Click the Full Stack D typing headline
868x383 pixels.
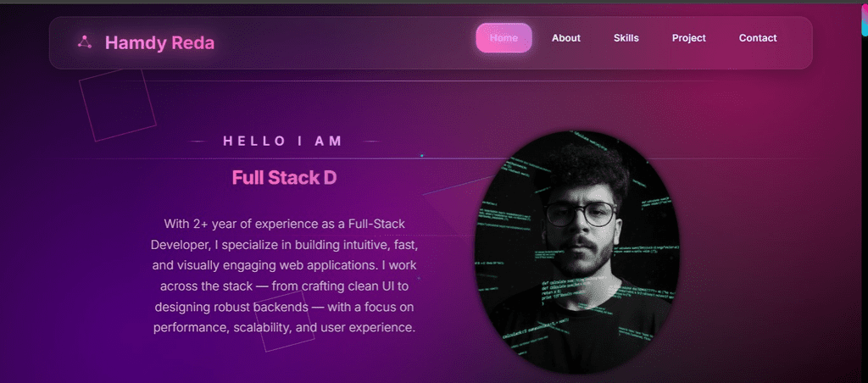(284, 178)
